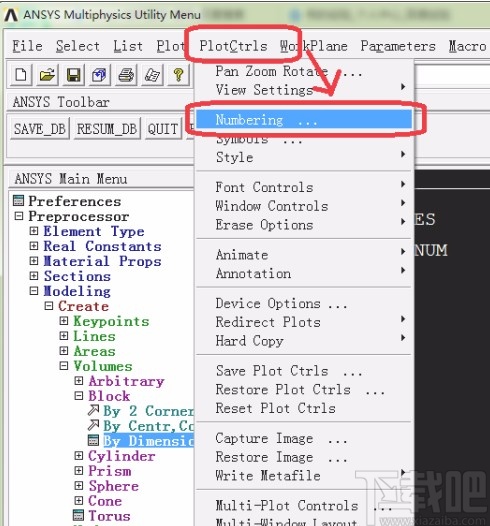Click the RESUM_DB toolbar button
Viewport: 490px width, 526px height.
[107, 128]
